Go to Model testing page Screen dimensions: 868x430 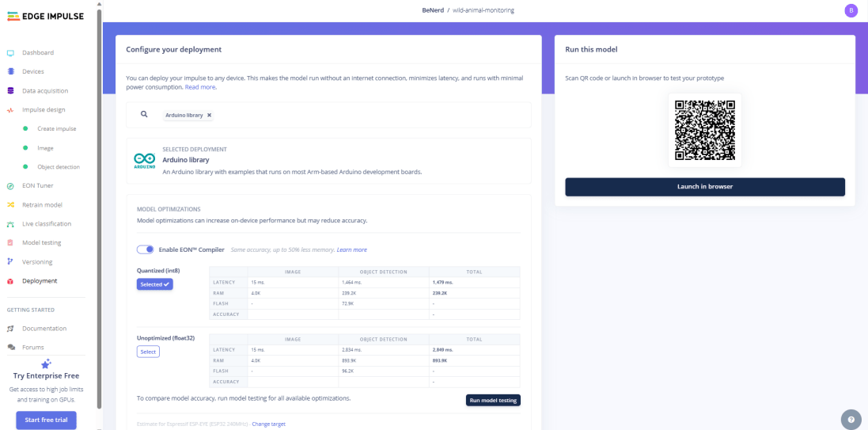point(41,242)
